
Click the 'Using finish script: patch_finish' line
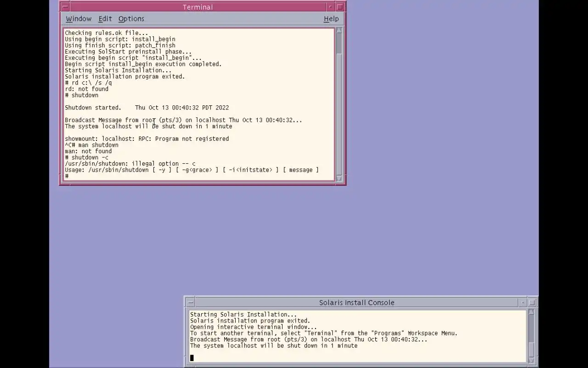[120, 46]
